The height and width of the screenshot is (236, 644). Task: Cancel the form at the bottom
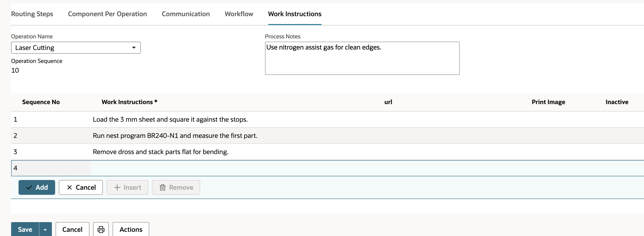click(72, 229)
